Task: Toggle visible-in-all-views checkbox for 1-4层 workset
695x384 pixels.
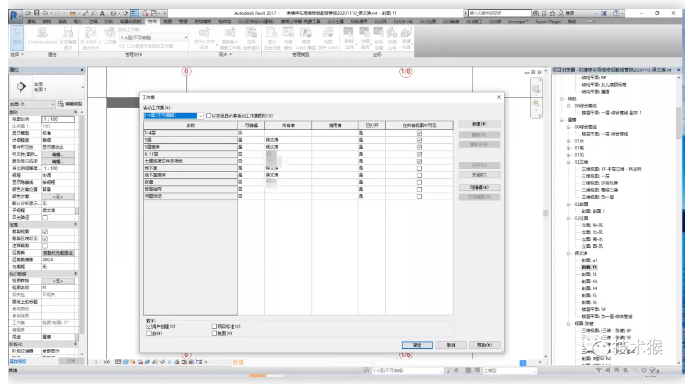Action: pyautogui.click(x=419, y=133)
